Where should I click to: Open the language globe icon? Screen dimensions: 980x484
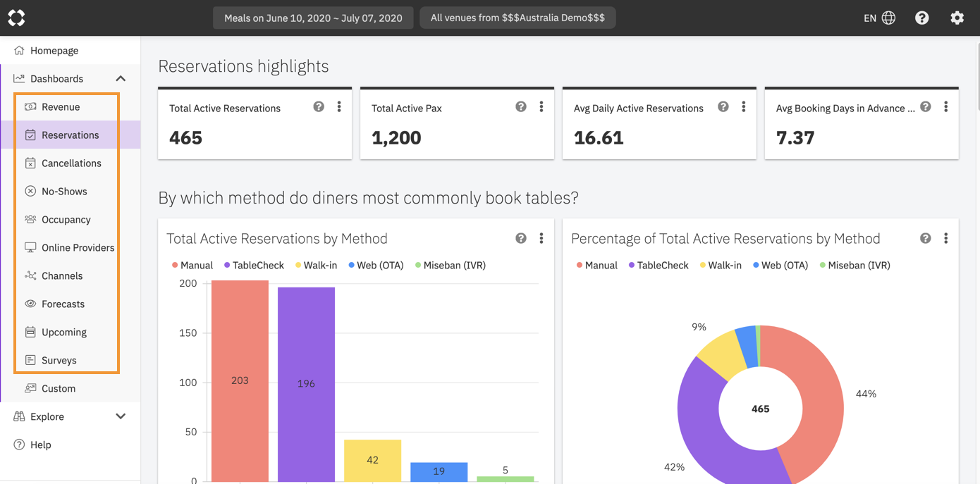click(888, 18)
